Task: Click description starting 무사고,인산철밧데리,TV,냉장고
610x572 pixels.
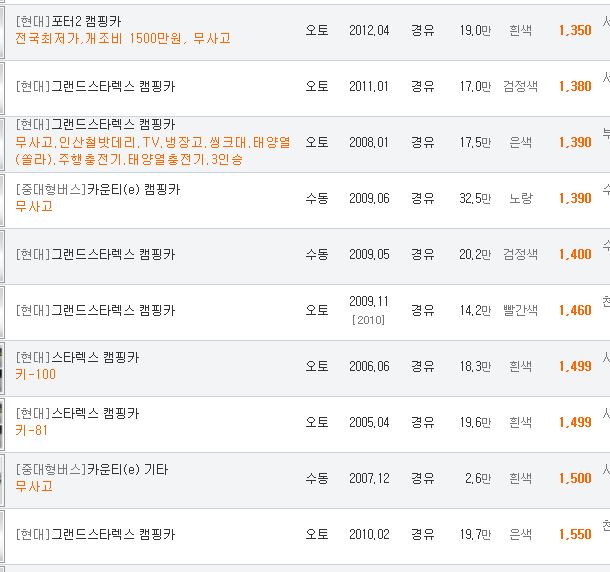Action: [153, 151]
